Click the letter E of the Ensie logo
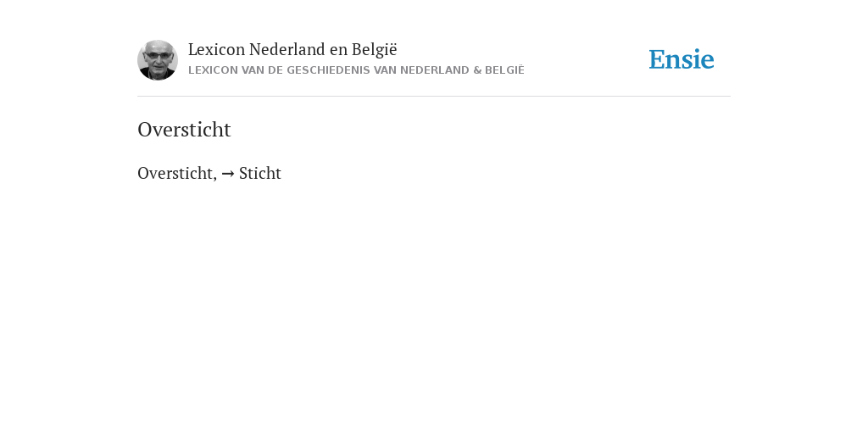The height and width of the screenshot is (434, 868). point(657,60)
